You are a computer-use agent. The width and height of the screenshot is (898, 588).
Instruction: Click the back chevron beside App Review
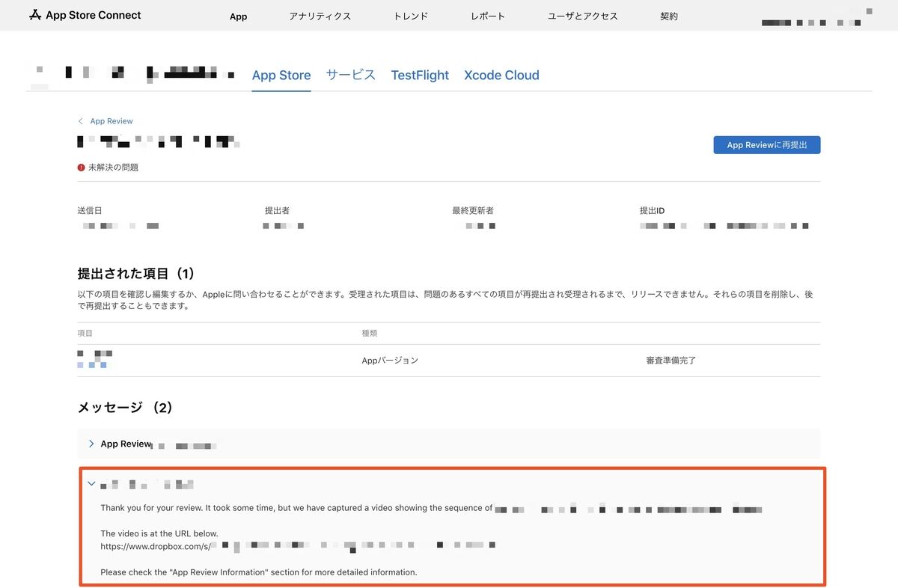click(81, 121)
